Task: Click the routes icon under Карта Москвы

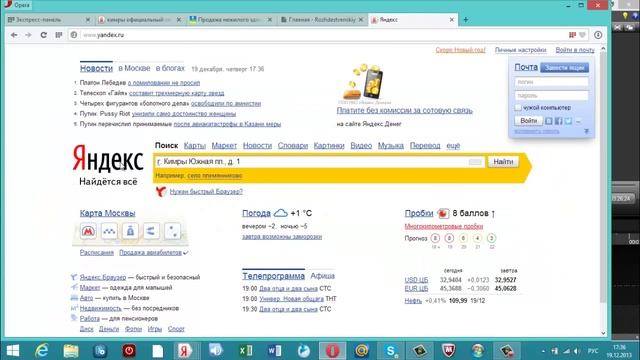Action: pyautogui.click(x=151, y=231)
